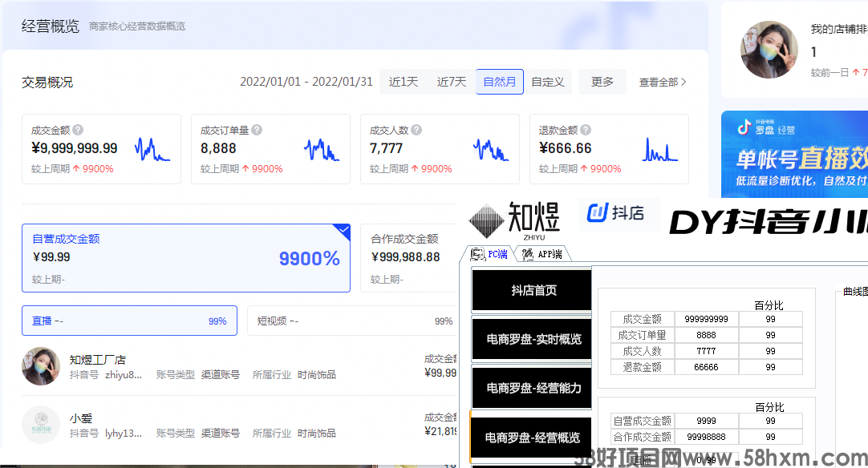The height and width of the screenshot is (468, 868).
Task: Click the 成交金额 value field 999999999
Action: point(707,319)
